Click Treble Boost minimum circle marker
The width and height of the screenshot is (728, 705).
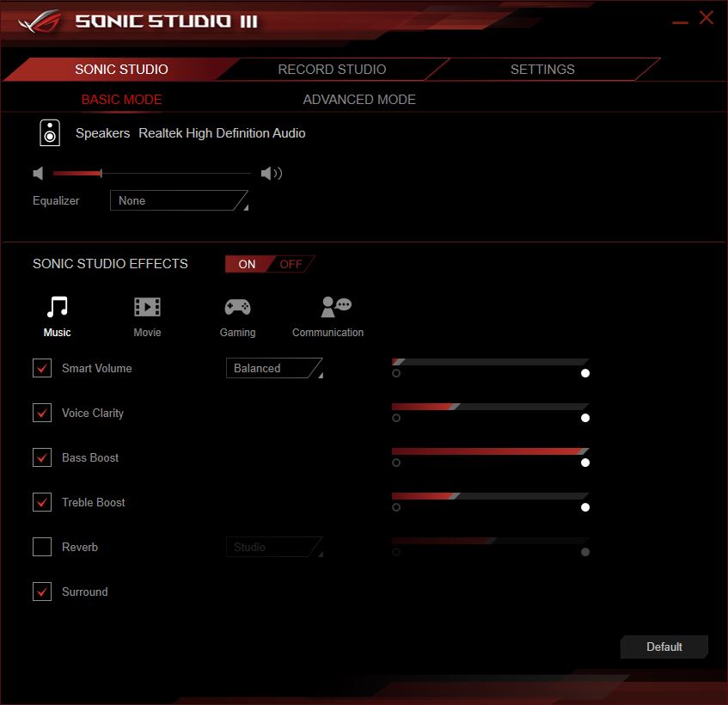(x=396, y=507)
